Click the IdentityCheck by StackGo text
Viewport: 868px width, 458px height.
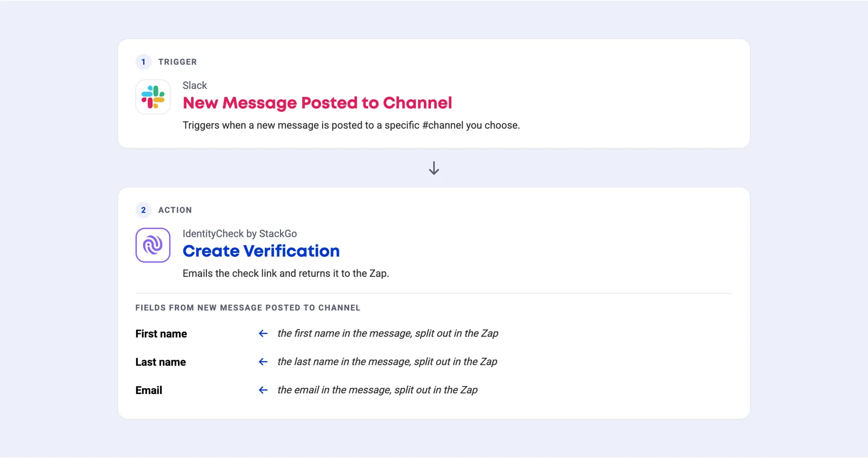(240, 234)
